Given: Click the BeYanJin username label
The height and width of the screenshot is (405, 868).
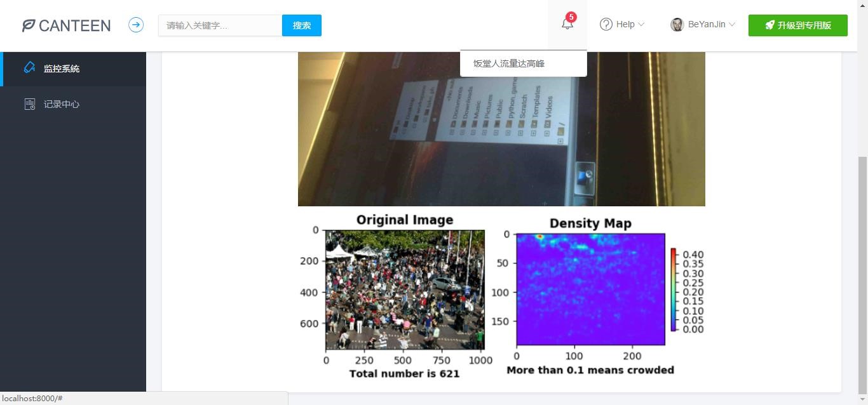Looking at the screenshot, I should (707, 24).
